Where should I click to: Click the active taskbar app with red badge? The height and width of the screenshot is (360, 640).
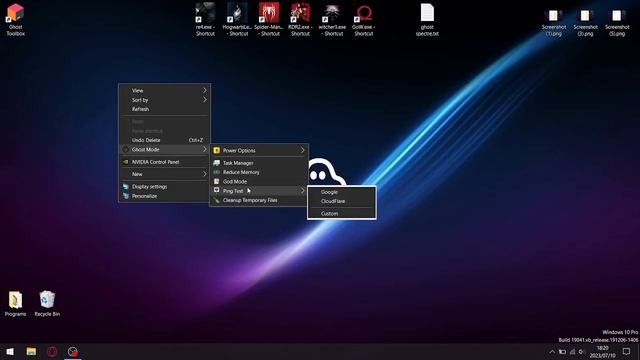tap(73, 351)
